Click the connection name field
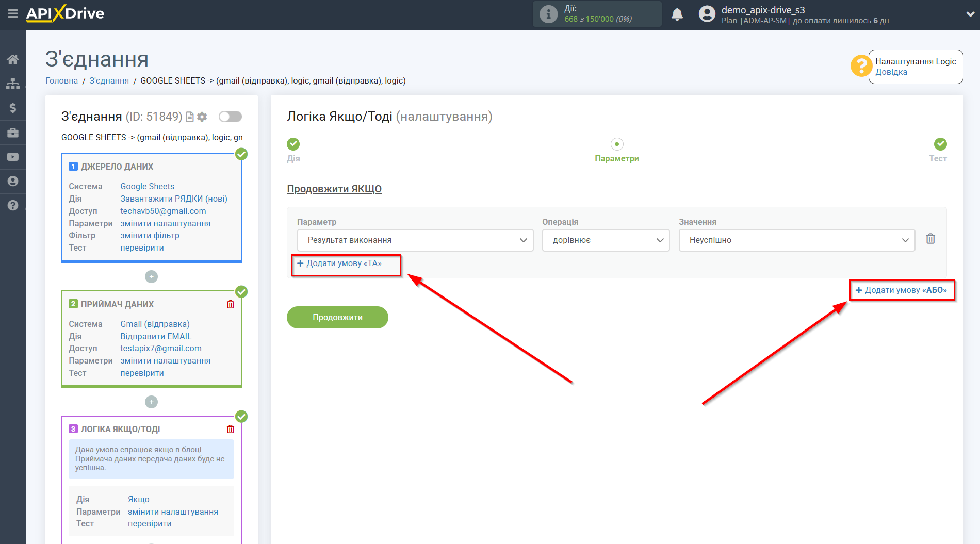The image size is (980, 544). click(x=152, y=138)
